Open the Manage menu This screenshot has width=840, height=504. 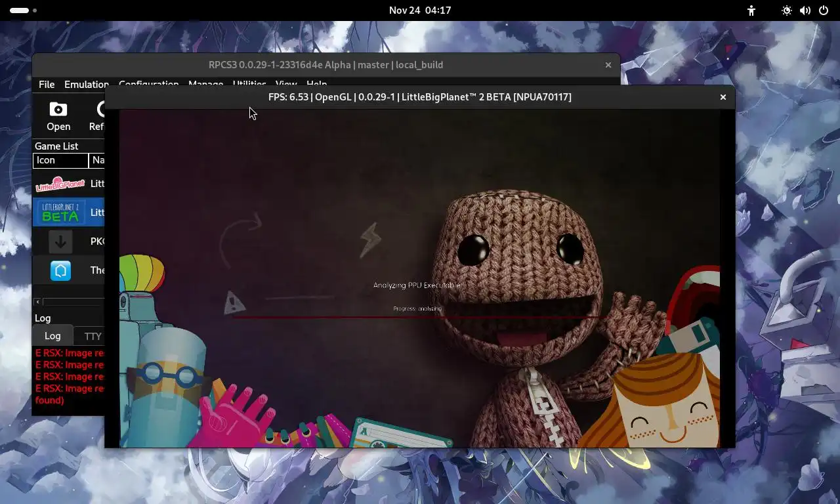pos(205,83)
